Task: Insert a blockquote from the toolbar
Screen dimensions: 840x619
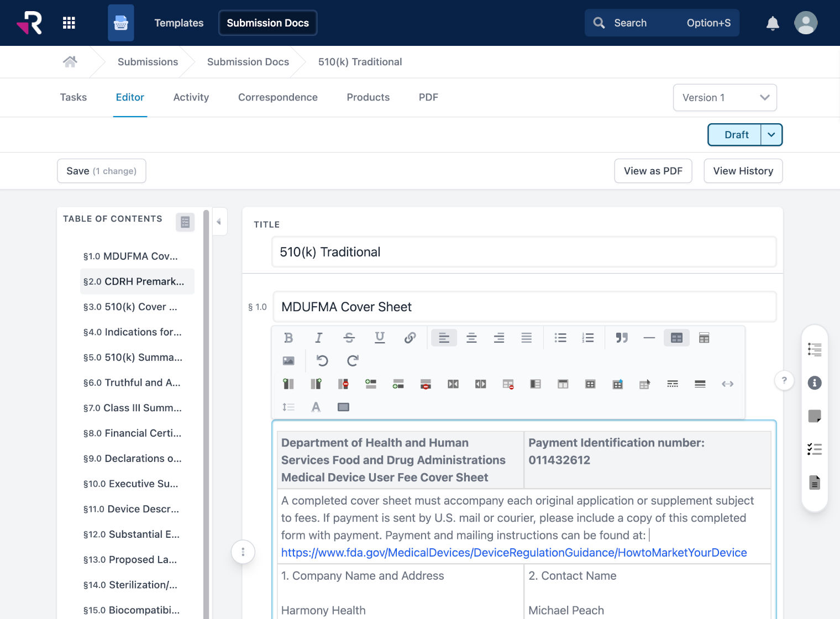Action: [x=621, y=338]
